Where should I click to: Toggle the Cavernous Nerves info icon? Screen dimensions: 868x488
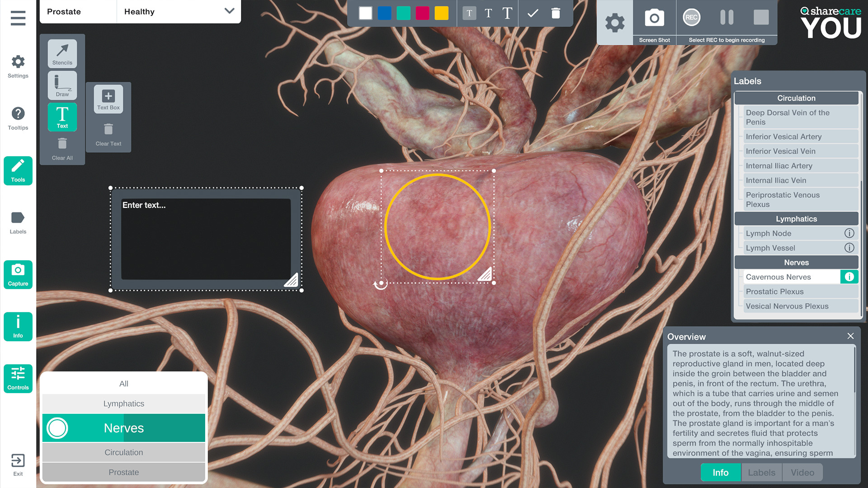tap(849, 277)
